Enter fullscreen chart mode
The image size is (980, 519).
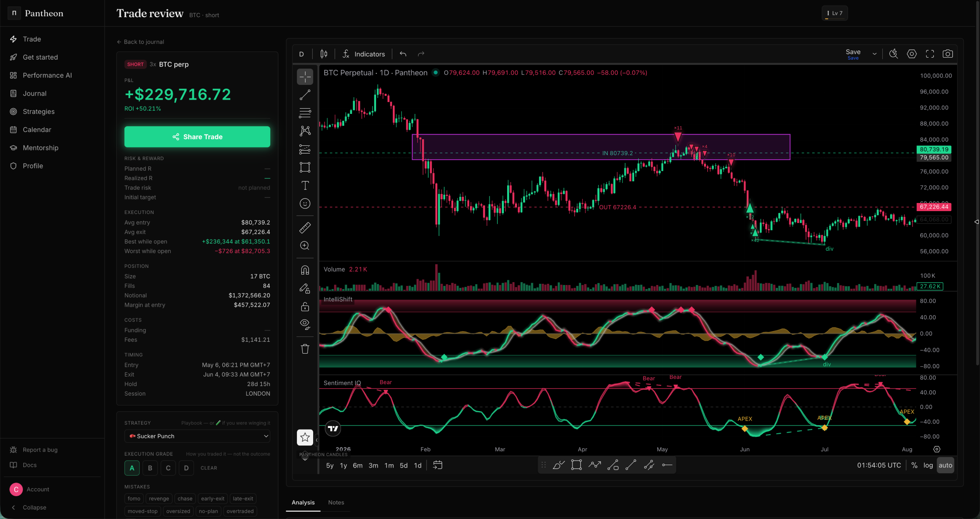930,54
